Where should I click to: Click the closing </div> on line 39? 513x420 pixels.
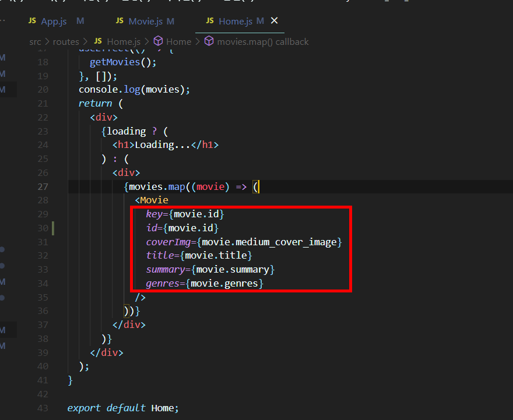click(107, 352)
